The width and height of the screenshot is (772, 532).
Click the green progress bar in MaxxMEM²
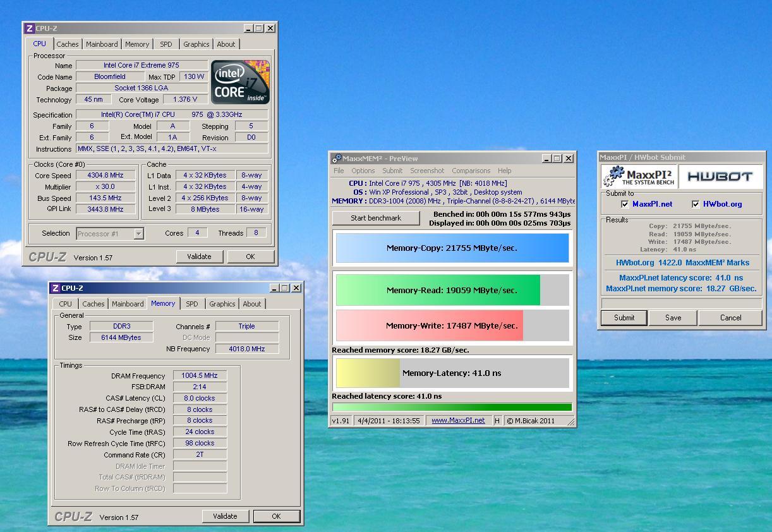tap(452, 408)
